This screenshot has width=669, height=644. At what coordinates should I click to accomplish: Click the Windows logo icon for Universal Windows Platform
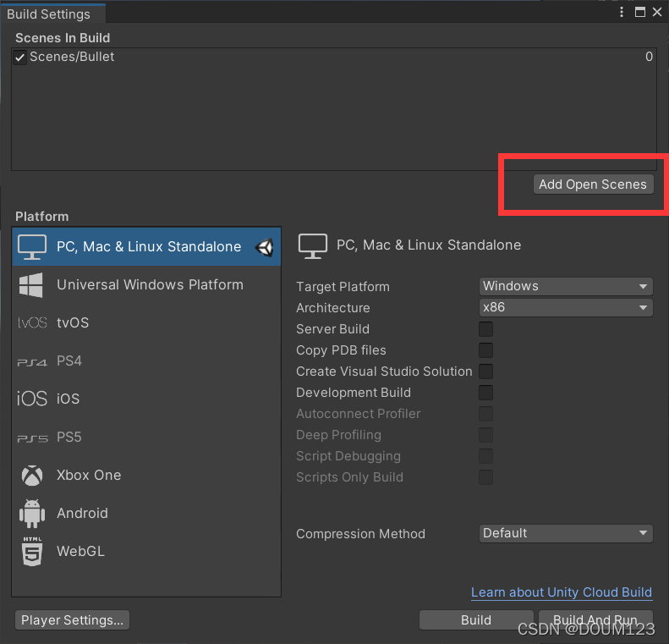point(31,284)
